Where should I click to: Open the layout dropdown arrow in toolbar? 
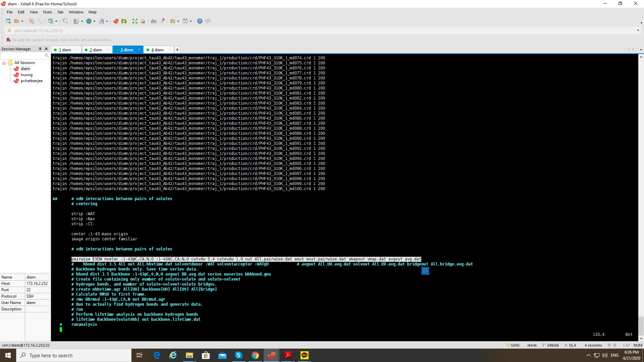tap(191, 21)
